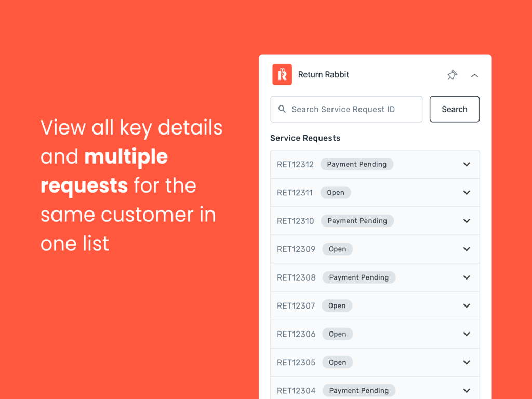
Task: Expand request RET12311 chevron
Action: (x=467, y=193)
